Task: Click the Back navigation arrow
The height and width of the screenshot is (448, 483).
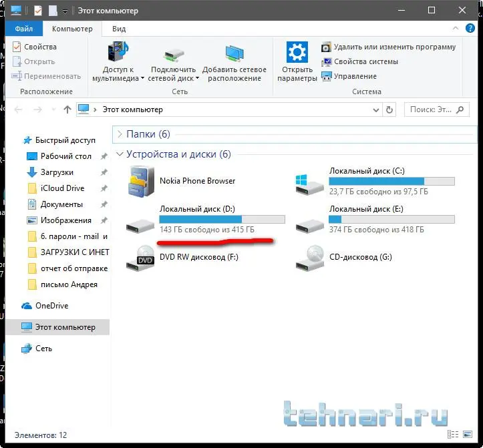Action: click(x=19, y=109)
